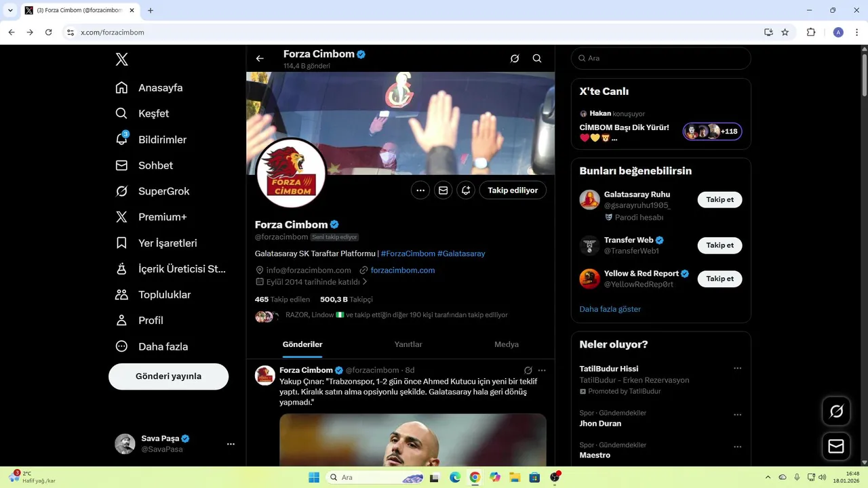The width and height of the screenshot is (868, 488).
Task: Switch to Yanıtlar tab
Action: (x=408, y=344)
